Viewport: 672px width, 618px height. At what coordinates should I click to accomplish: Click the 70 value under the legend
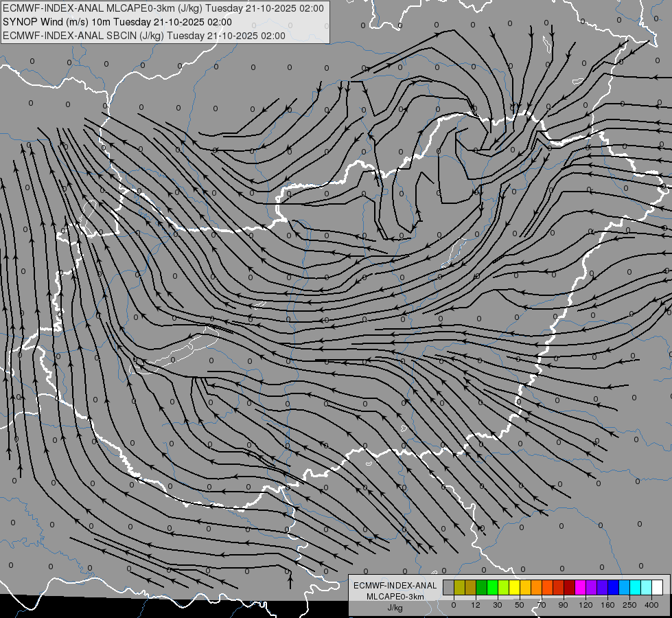coord(542,605)
